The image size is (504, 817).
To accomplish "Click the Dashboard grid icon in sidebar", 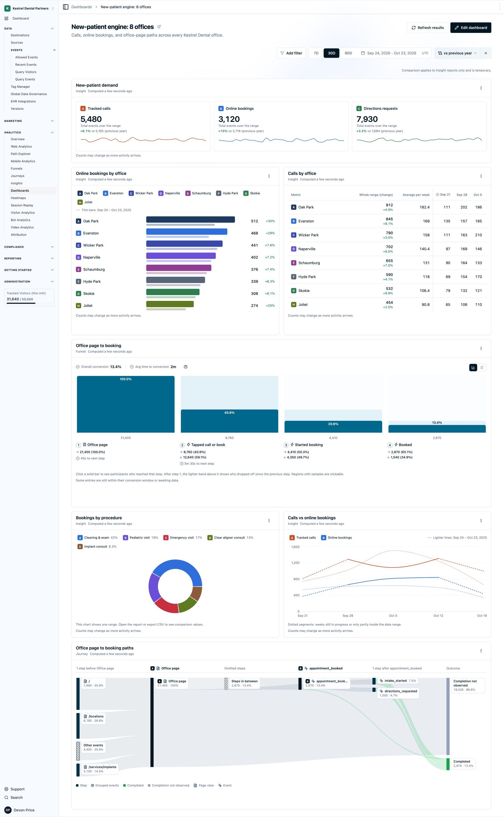I will pyautogui.click(x=6, y=18).
